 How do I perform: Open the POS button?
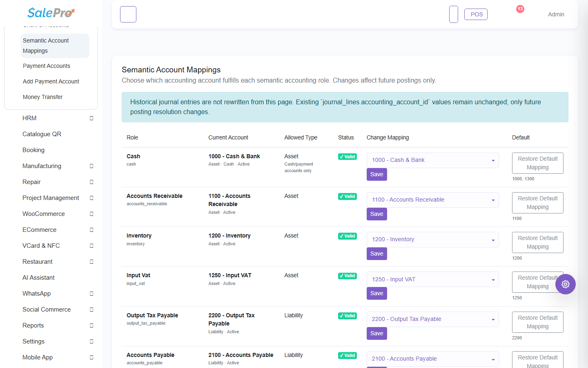click(476, 14)
